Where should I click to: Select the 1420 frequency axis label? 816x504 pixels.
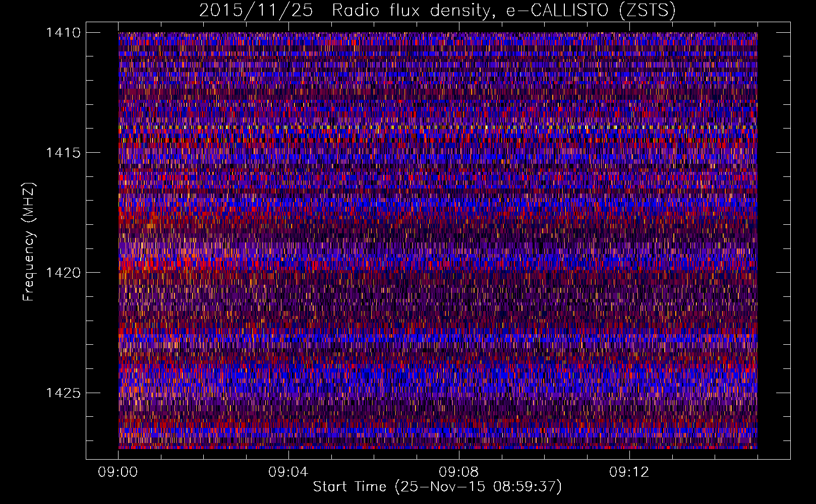point(63,273)
